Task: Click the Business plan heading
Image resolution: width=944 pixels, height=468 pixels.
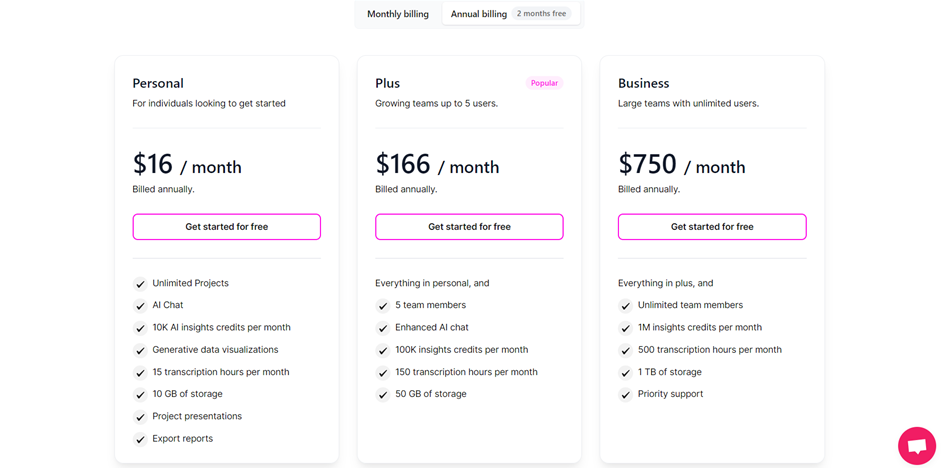Action: tap(644, 83)
